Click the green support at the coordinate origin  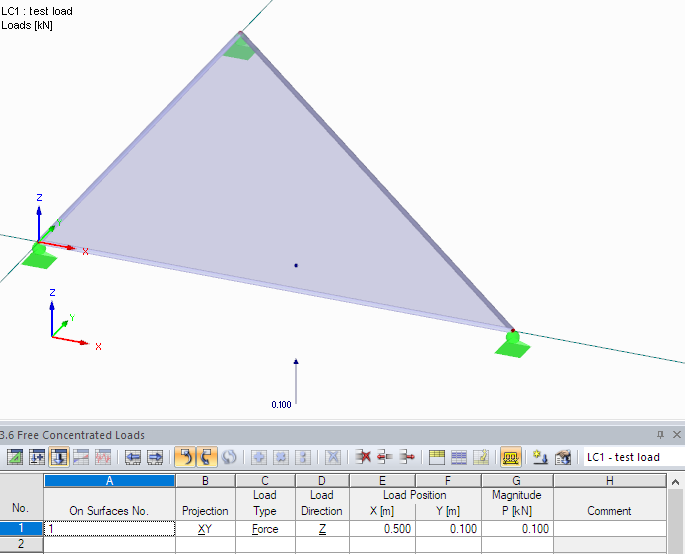click(39, 256)
